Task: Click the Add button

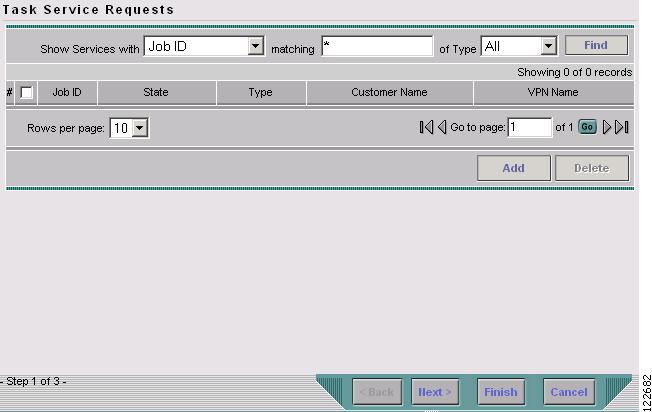Action: (514, 168)
